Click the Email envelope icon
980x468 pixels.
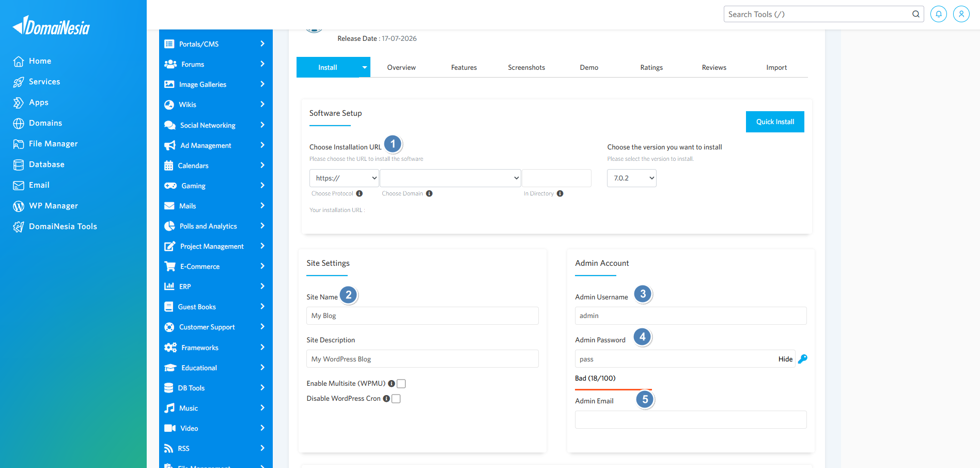coord(19,185)
